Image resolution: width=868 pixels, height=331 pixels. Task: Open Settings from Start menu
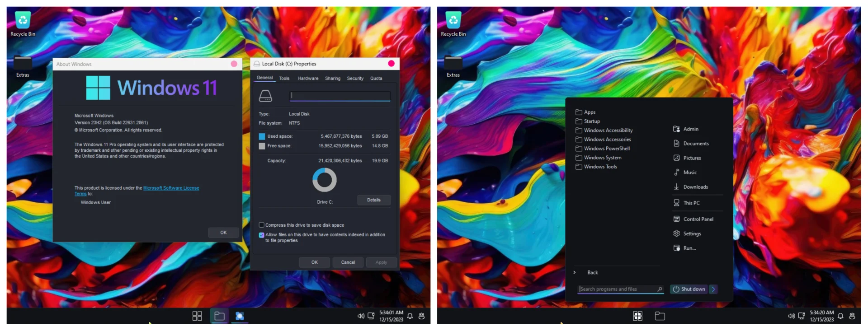(687, 233)
